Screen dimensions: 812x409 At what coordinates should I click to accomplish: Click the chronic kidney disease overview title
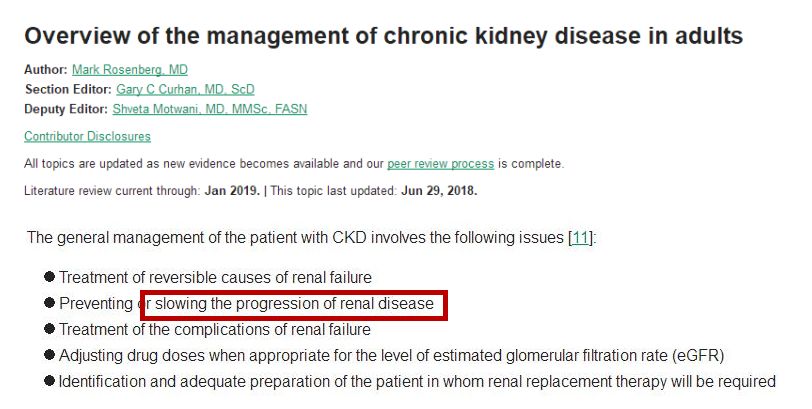(x=383, y=37)
